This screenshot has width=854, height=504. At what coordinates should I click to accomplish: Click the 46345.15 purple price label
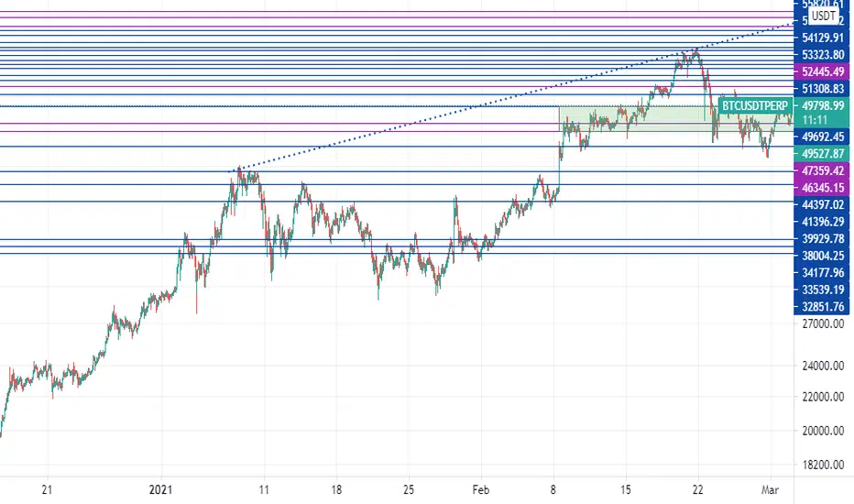[x=822, y=188]
